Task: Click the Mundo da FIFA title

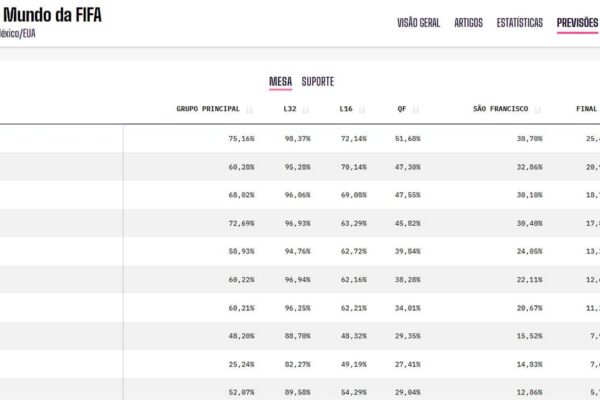Action: tap(52, 15)
